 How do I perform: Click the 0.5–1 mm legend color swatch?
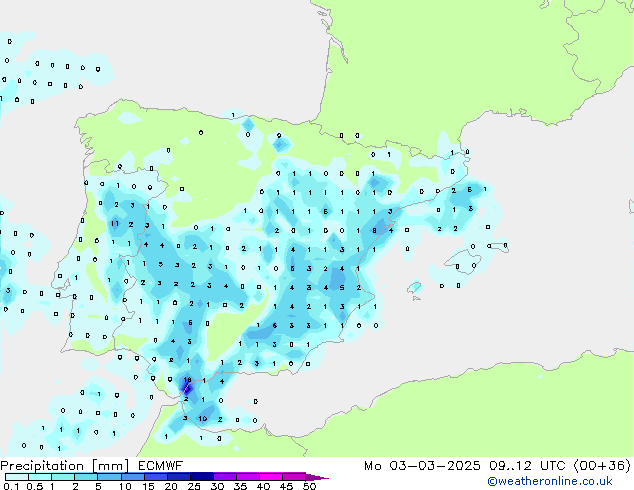40,477
